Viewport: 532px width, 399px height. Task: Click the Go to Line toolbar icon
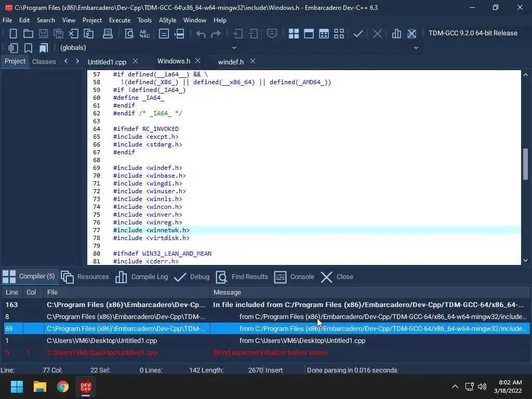click(179, 33)
